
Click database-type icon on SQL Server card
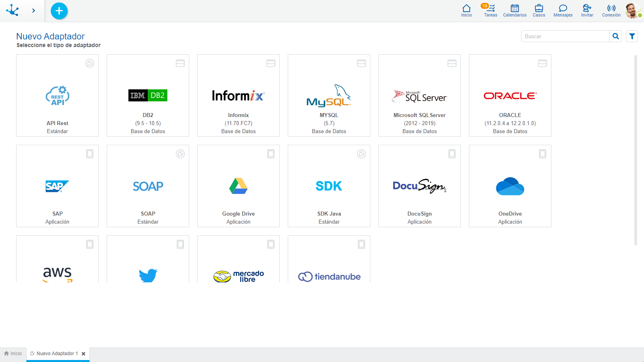pos(452,63)
